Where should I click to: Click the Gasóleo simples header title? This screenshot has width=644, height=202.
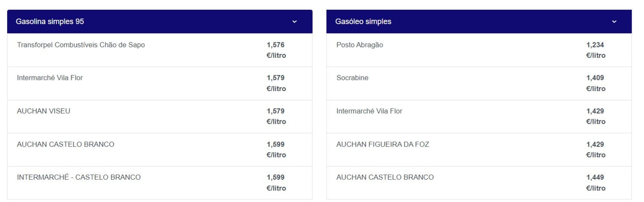click(363, 22)
